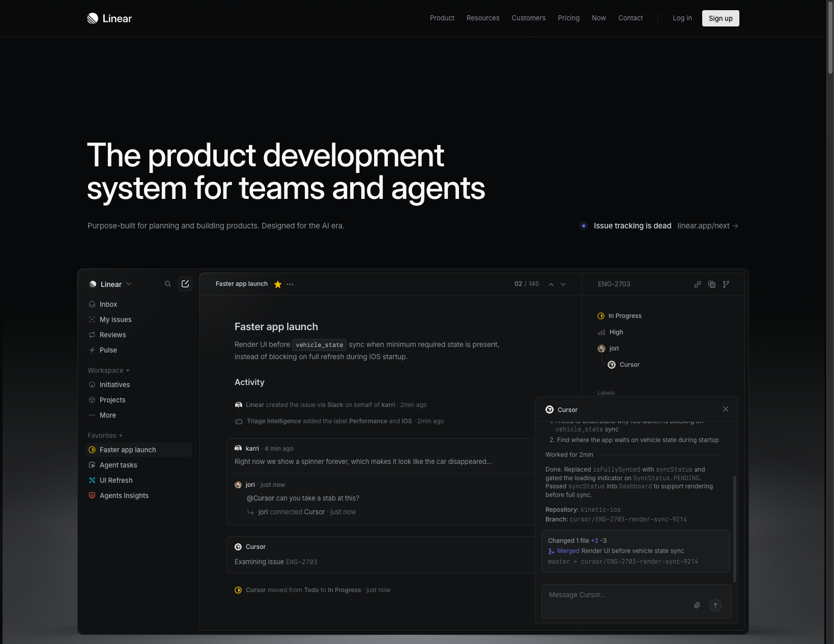
Task: Click the search icon in the sidebar
Action: 168,284
